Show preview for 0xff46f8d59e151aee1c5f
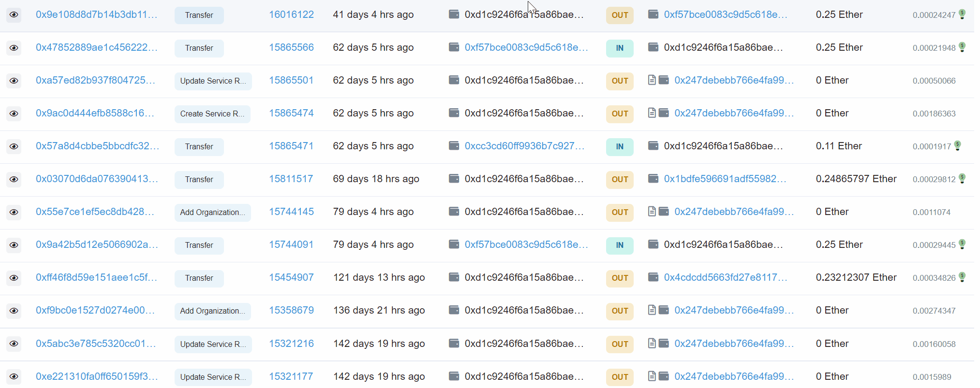The image size is (980, 388). 14,278
